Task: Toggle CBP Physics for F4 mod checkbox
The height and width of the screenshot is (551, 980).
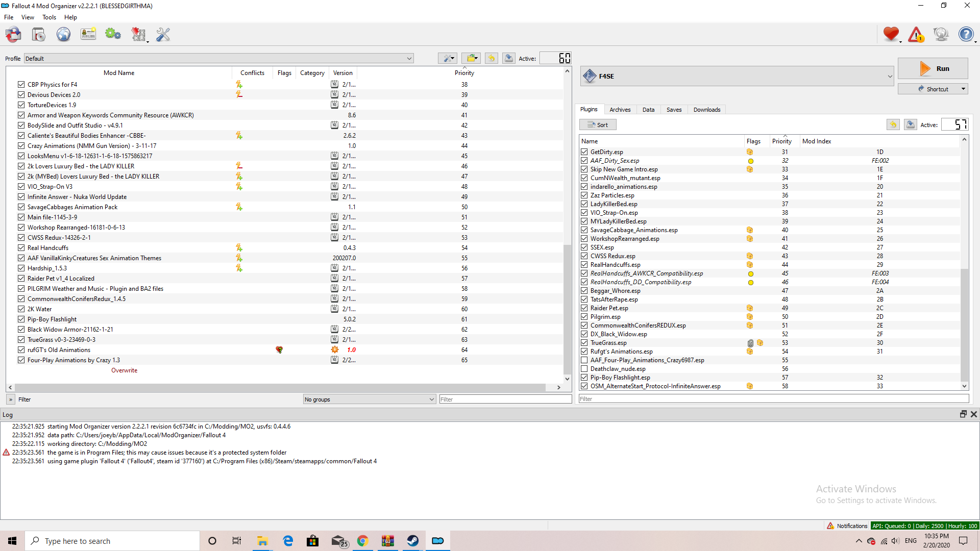Action: click(21, 84)
